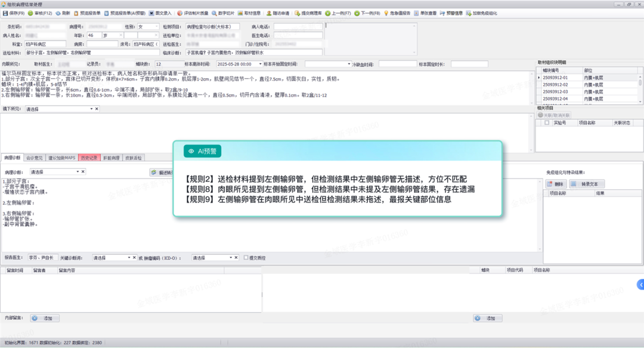Open the age unit 岁 dropdown
This screenshot has height=348, width=644.
click(120, 35)
